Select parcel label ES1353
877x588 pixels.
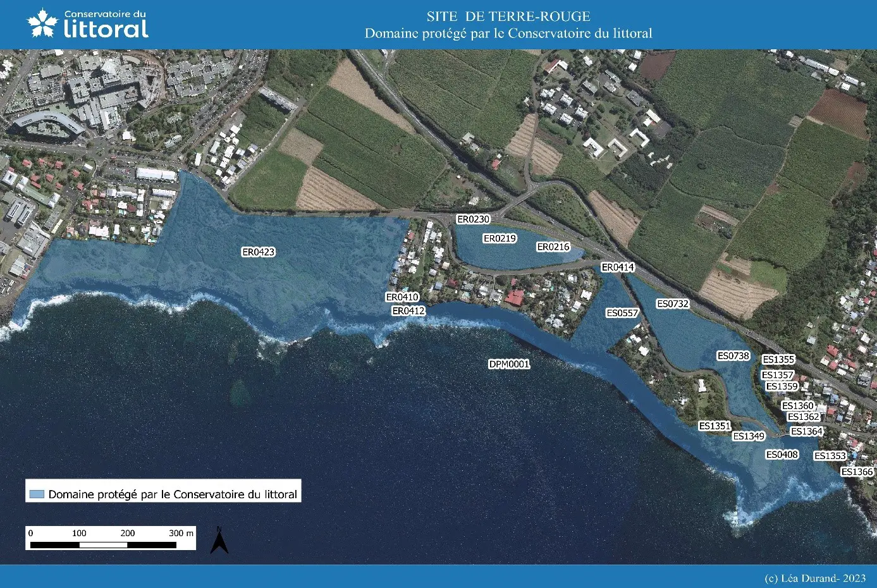(x=830, y=456)
